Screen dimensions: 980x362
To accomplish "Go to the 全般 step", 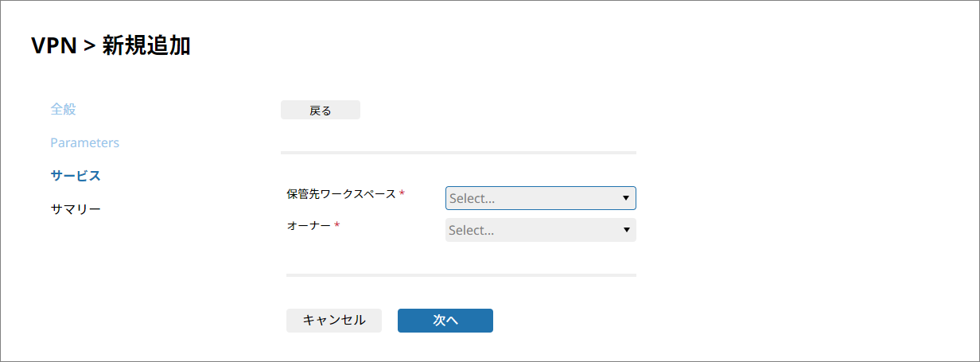I will point(64,110).
